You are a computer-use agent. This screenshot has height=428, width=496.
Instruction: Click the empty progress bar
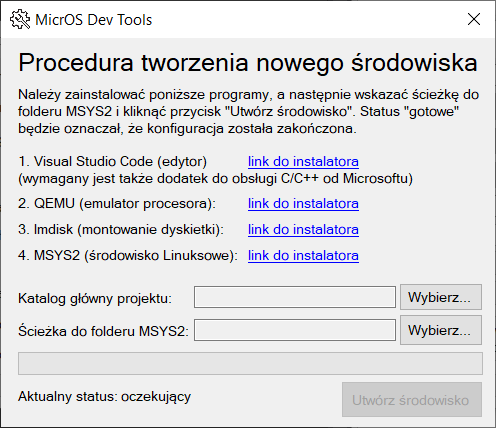coord(250,363)
